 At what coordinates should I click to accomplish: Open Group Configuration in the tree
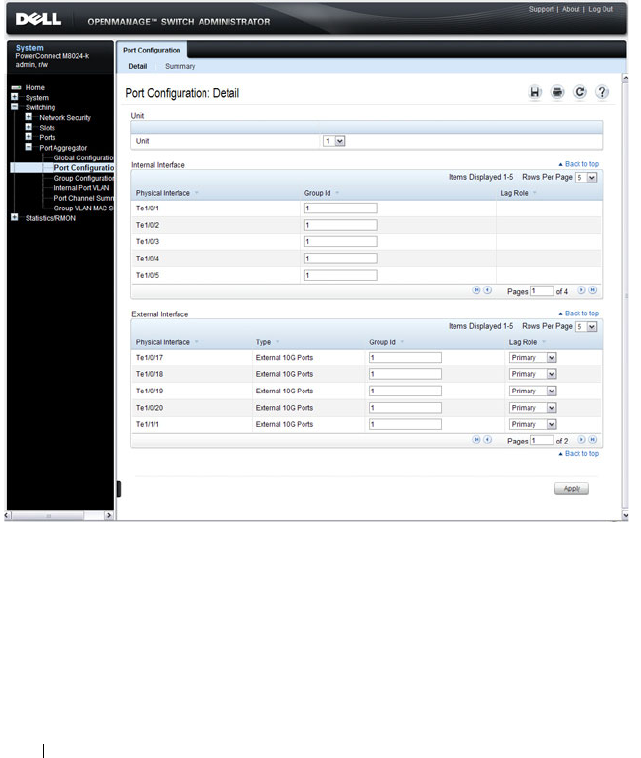tap(84, 178)
